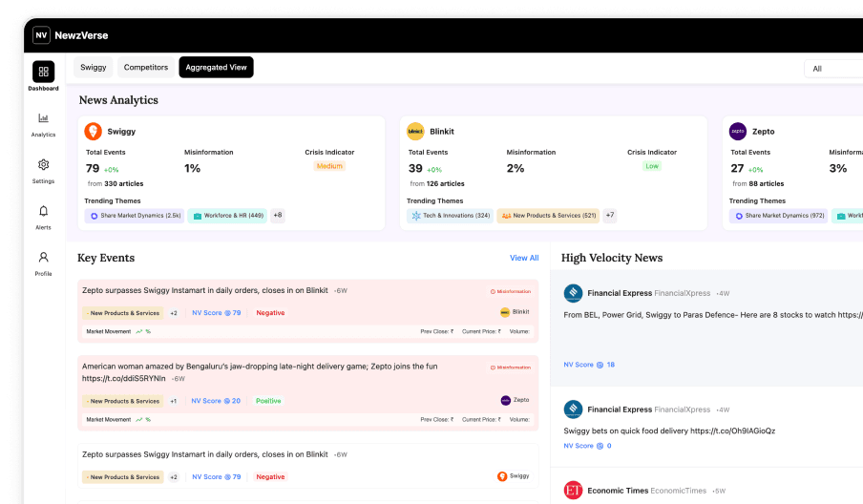Open the Alerts bell icon

[44, 211]
